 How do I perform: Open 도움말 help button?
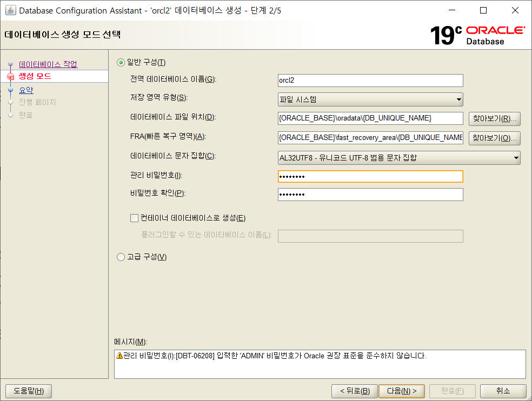tap(29, 391)
